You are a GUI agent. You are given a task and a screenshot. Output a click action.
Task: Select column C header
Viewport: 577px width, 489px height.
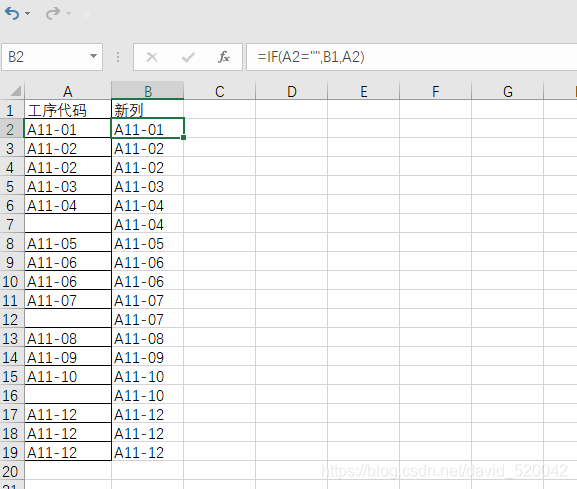[x=219, y=91]
